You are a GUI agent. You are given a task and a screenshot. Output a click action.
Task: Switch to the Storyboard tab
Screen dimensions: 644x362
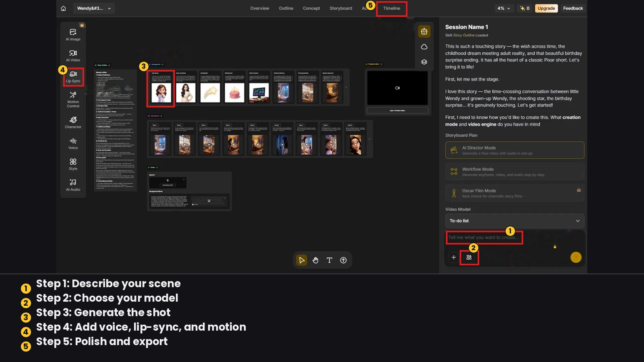pos(341,8)
